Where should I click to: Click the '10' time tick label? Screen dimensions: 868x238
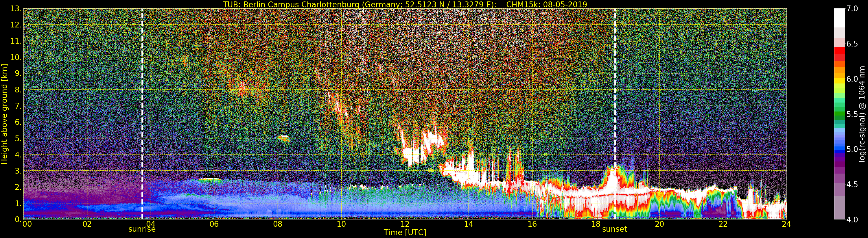click(341, 224)
